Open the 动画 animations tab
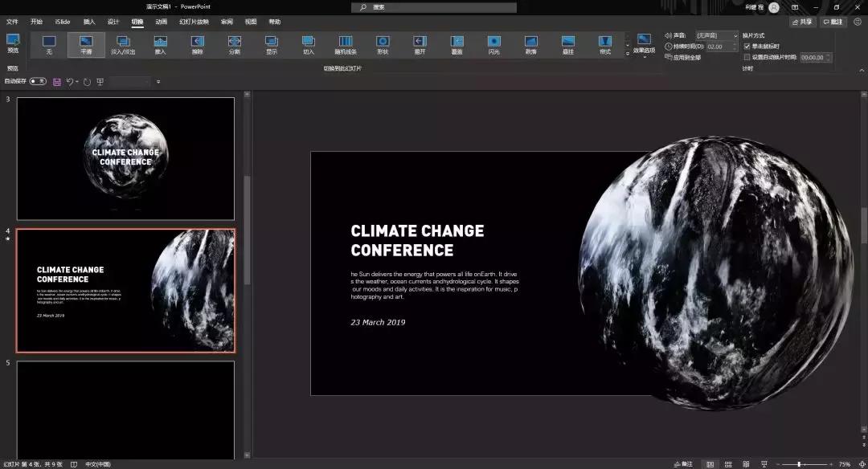This screenshot has height=469, width=868. pyautogui.click(x=162, y=22)
